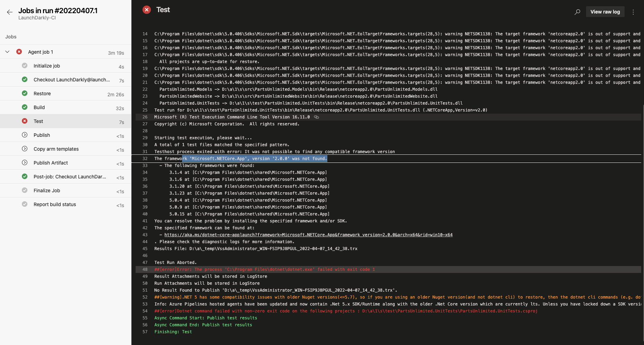Screen dimensions: 644x345
Task: Go back using the left arrow icon
Action: click(10, 12)
